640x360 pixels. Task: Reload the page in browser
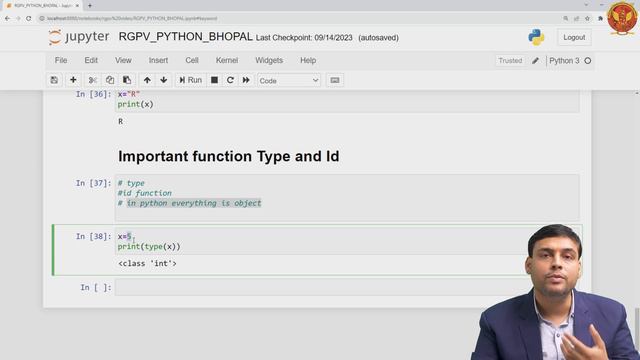pos(29,18)
